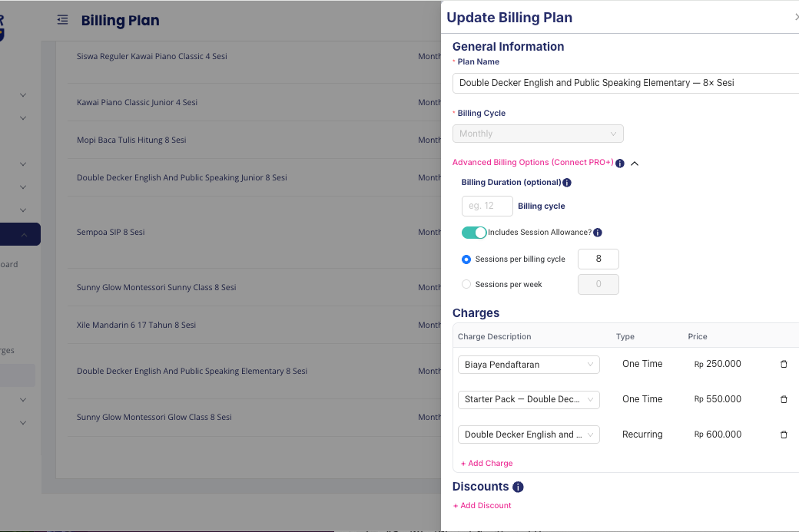Select Sunny Glow Montessori Sunny Class plan

tap(157, 288)
